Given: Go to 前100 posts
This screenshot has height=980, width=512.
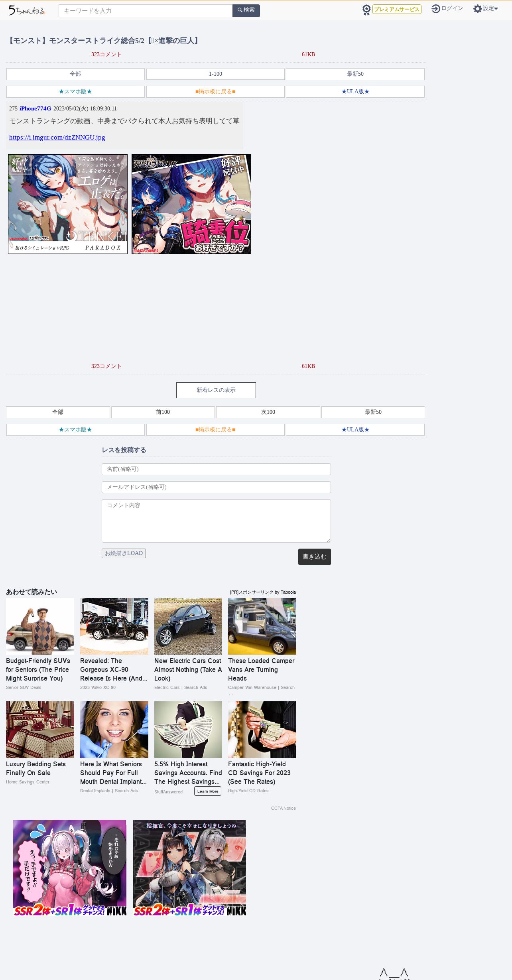Looking at the screenshot, I should (x=163, y=412).
